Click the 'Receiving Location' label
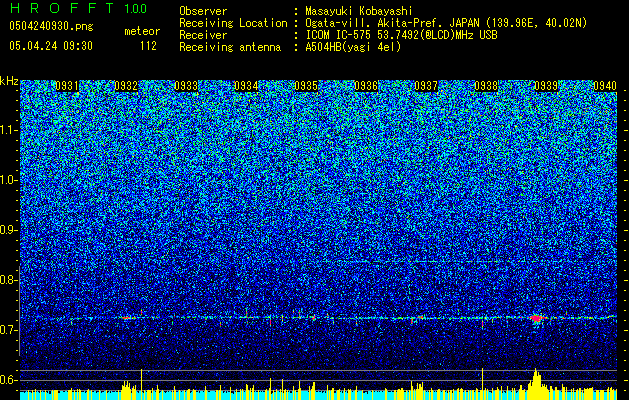 (x=233, y=23)
